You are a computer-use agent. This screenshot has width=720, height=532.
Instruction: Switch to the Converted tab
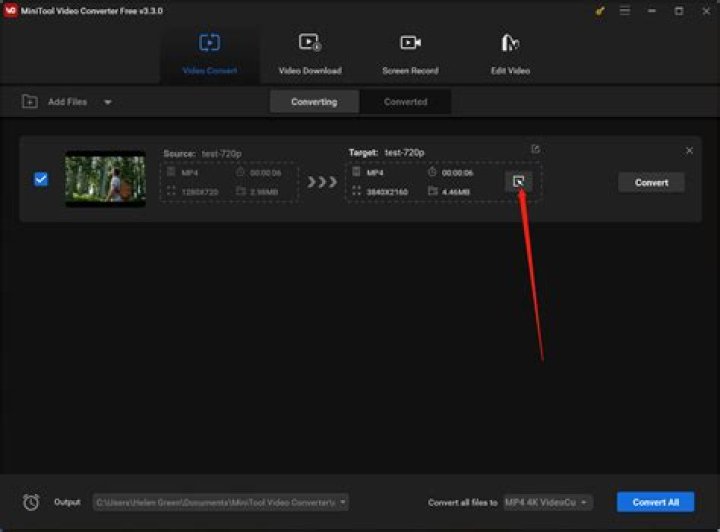[405, 102]
